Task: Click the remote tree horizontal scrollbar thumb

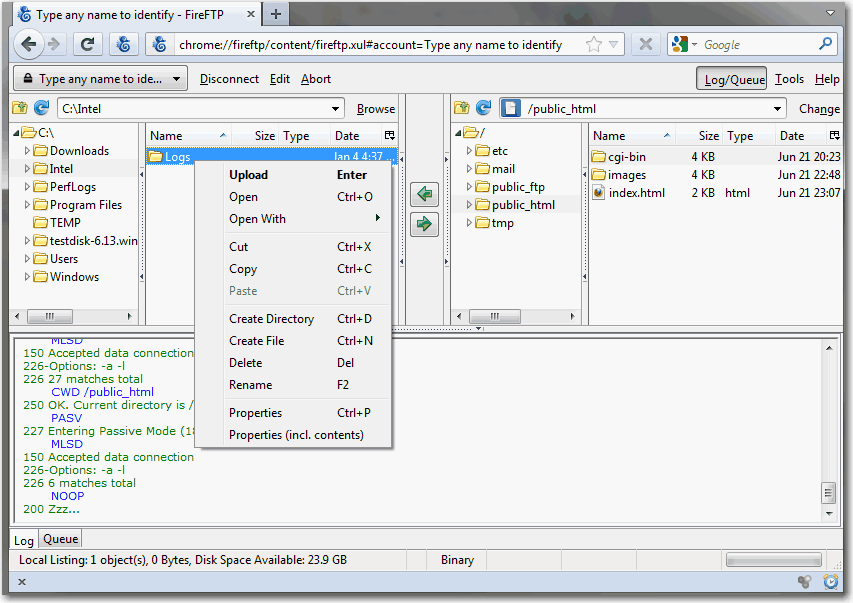Action: coord(495,316)
